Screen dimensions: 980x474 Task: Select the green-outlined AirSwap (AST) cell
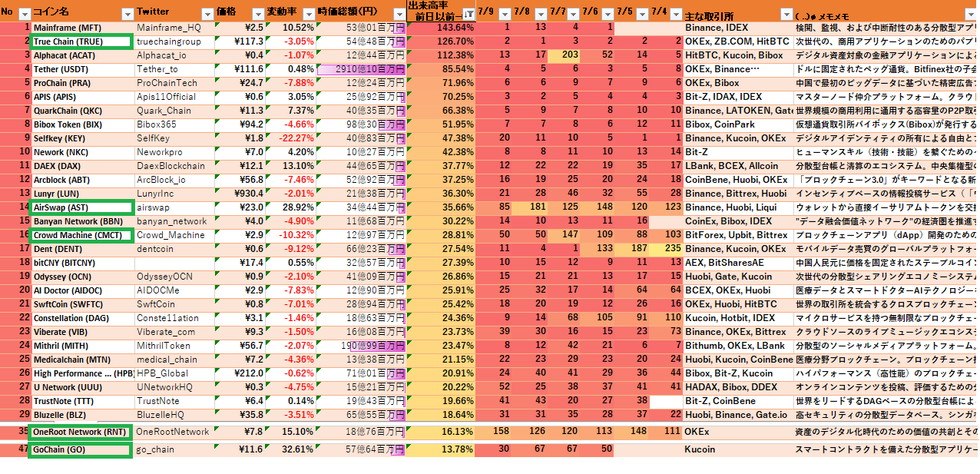(x=81, y=207)
